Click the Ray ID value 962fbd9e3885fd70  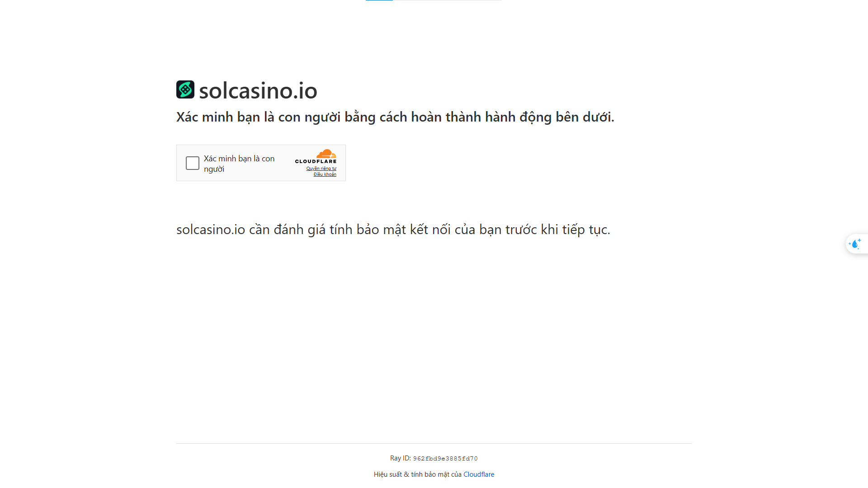[445, 459]
